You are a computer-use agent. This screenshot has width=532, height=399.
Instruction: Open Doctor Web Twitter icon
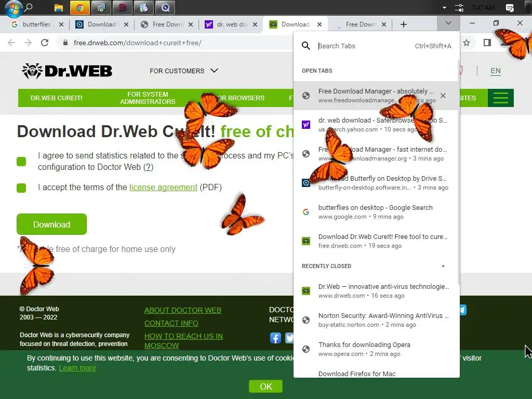(289, 338)
